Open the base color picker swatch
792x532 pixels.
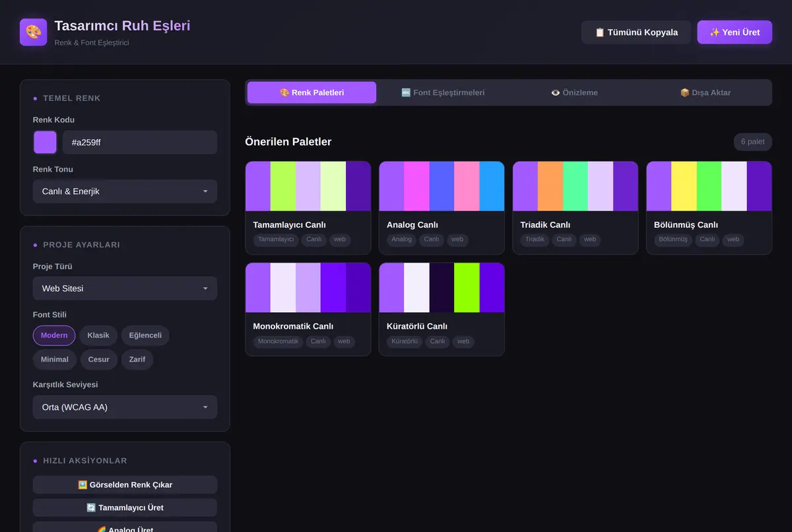[45, 143]
